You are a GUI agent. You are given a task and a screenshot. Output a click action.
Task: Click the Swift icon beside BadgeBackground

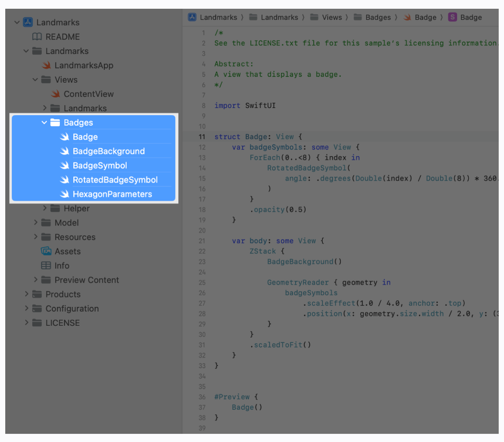click(65, 151)
